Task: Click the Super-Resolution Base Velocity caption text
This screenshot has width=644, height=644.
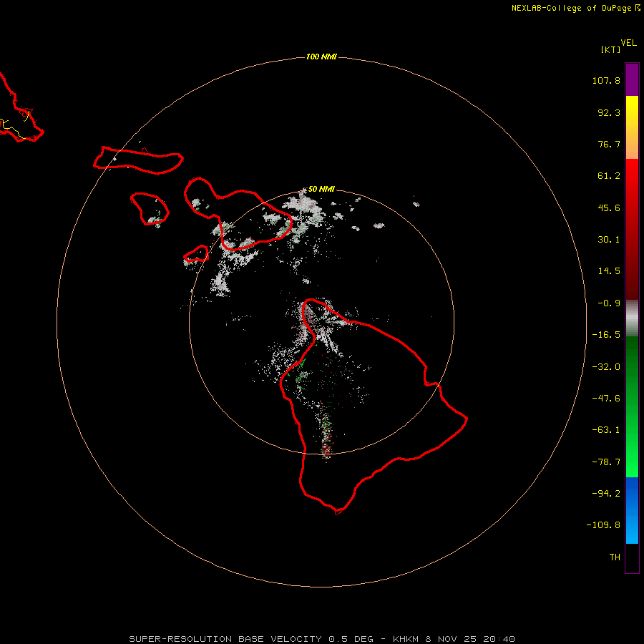Action: (322, 639)
